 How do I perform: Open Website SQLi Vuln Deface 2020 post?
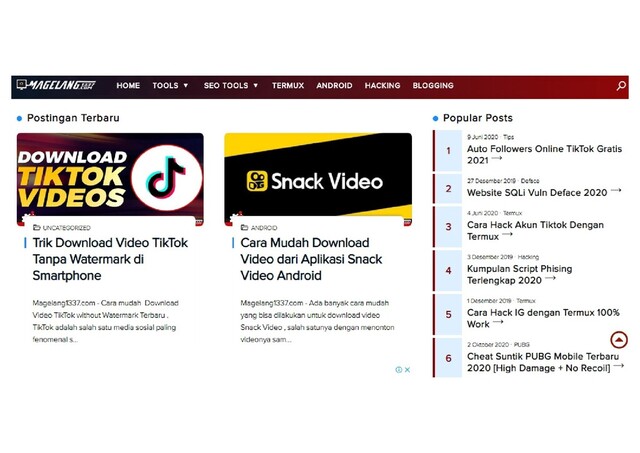coord(537,193)
